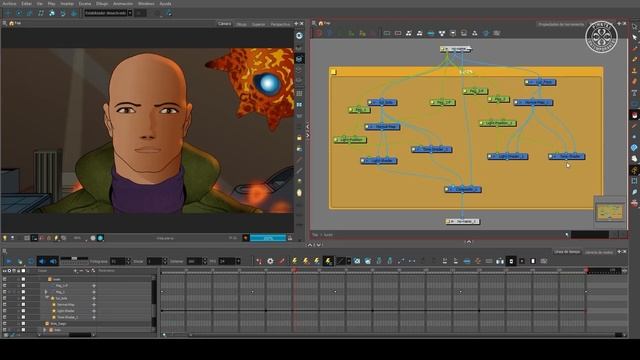Click the Fotograma frame number field
Screen dimensions: 640x360
tap(118, 261)
